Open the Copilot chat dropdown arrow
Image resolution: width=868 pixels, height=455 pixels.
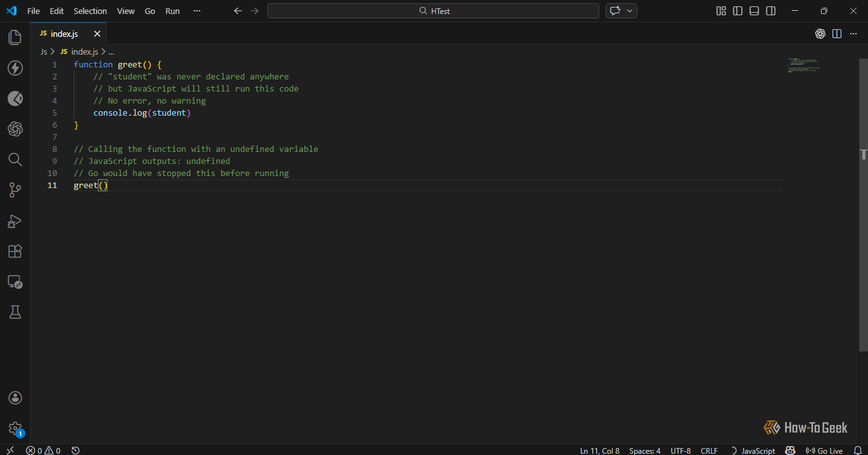pos(630,11)
